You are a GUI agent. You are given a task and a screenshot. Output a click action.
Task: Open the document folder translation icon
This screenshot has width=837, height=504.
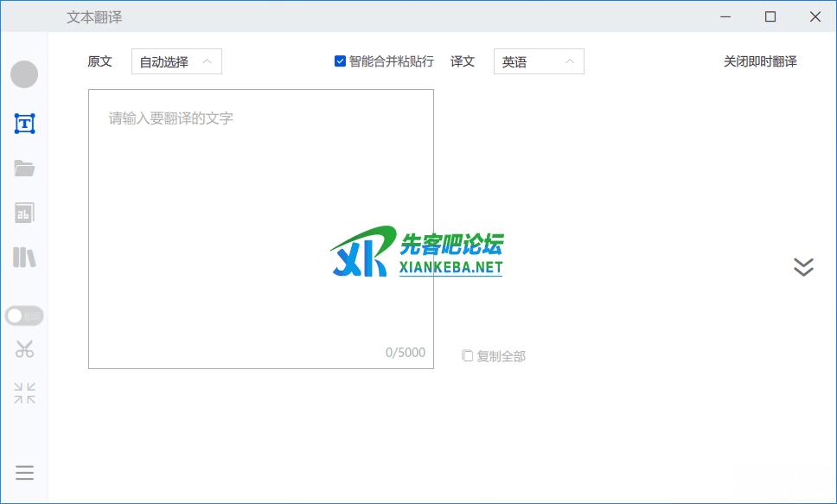point(24,168)
